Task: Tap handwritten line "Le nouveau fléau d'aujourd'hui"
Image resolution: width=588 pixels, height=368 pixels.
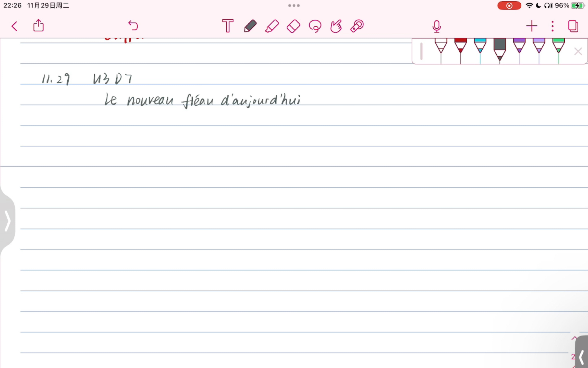Action: coord(202,100)
